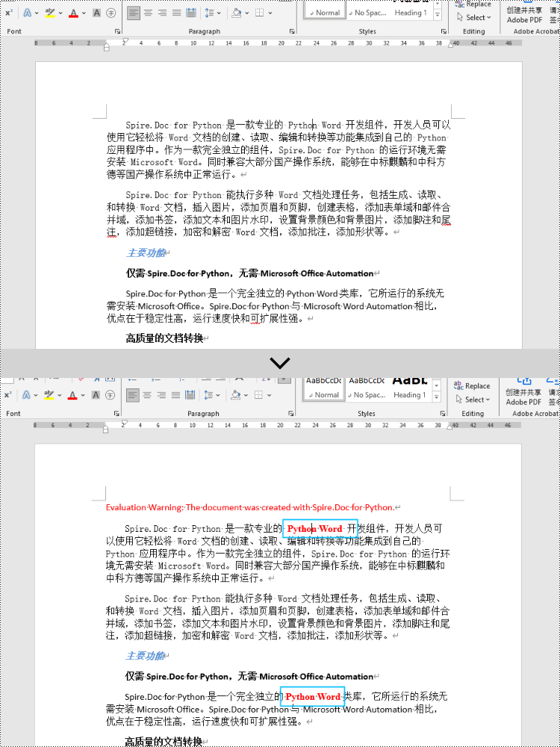560x747 pixels.
Task: Expand Borders dropdown arrow in upper window
Action: click(x=270, y=13)
